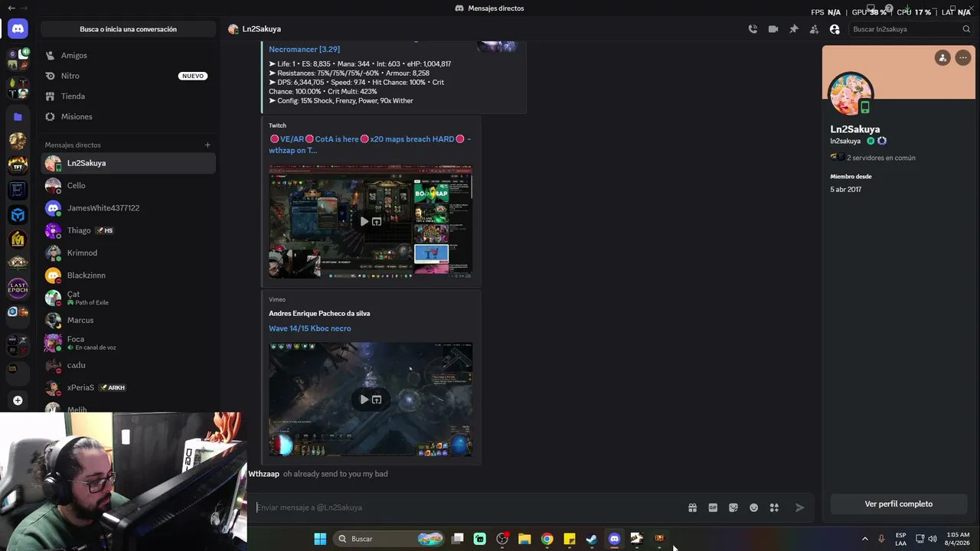Viewport: 980px width, 551px height.
Task: Open the purple folder in server list
Action: coord(18,116)
